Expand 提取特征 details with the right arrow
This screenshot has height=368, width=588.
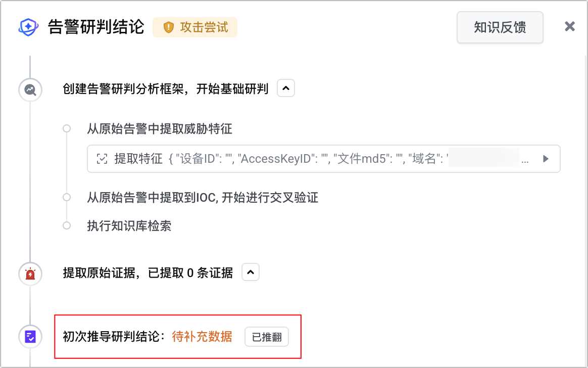pyautogui.click(x=546, y=159)
